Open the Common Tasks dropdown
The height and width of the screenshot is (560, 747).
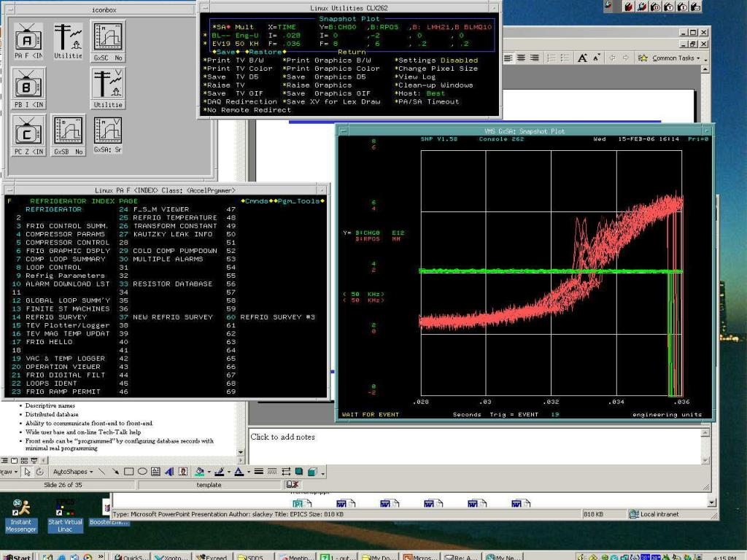click(x=672, y=58)
